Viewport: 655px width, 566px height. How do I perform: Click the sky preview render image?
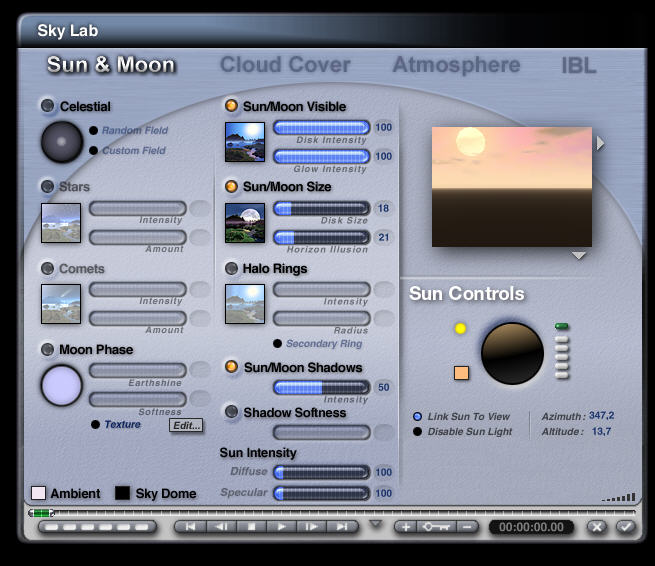(512, 187)
